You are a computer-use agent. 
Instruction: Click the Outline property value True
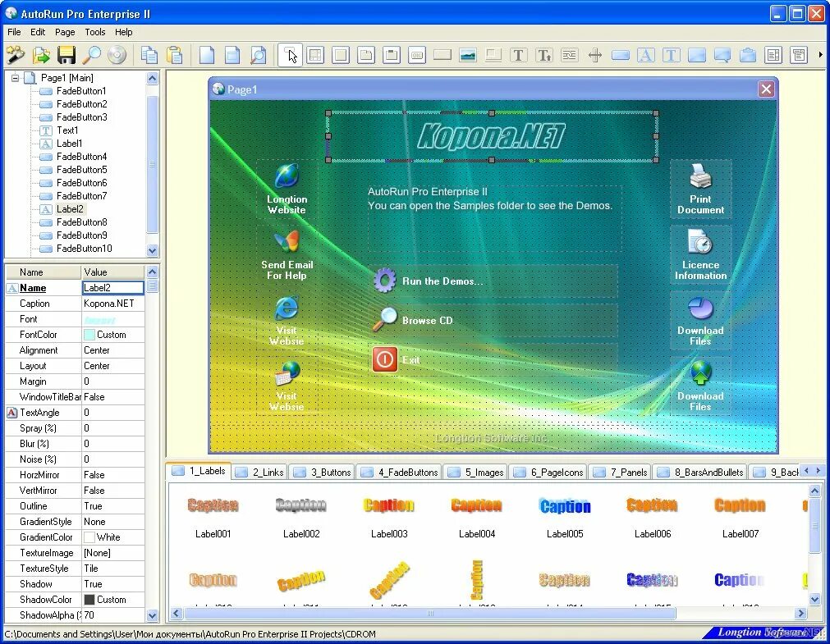coord(112,506)
